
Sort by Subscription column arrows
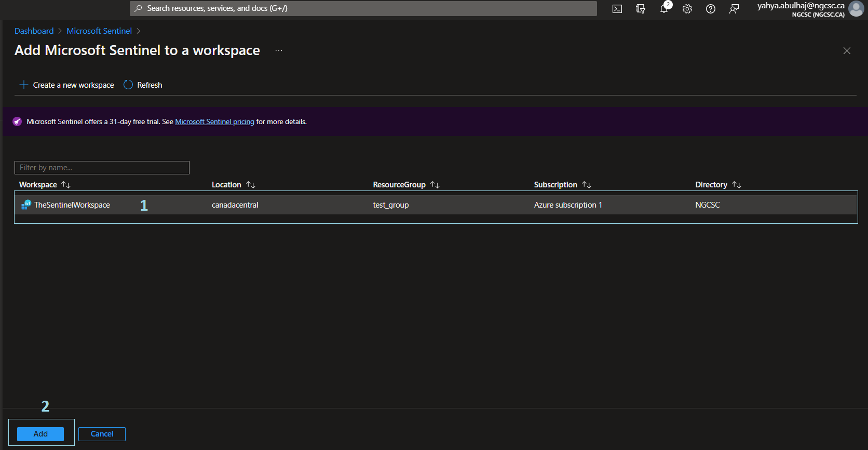587,185
